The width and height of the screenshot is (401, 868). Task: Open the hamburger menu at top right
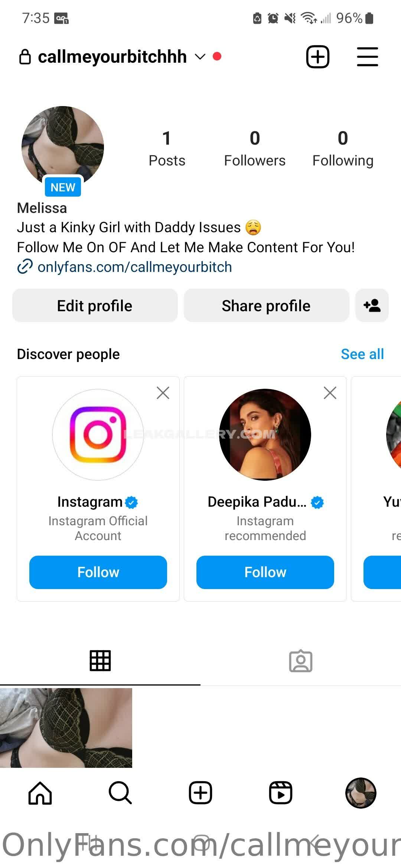pyautogui.click(x=367, y=57)
